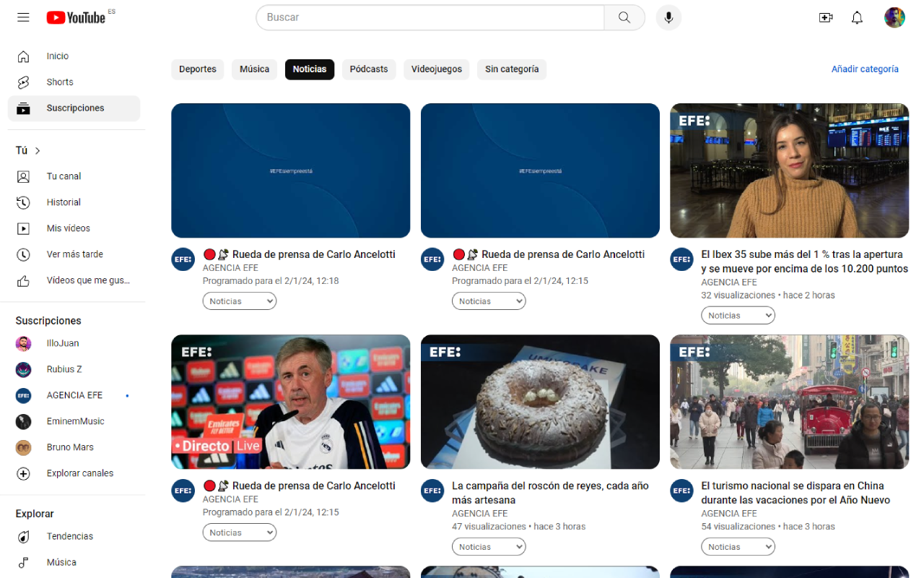Viewport: 924px width, 578px height.
Task: Open category dropdown under top-middle Ancelotti 12:15 video
Action: click(x=489, y=301)
